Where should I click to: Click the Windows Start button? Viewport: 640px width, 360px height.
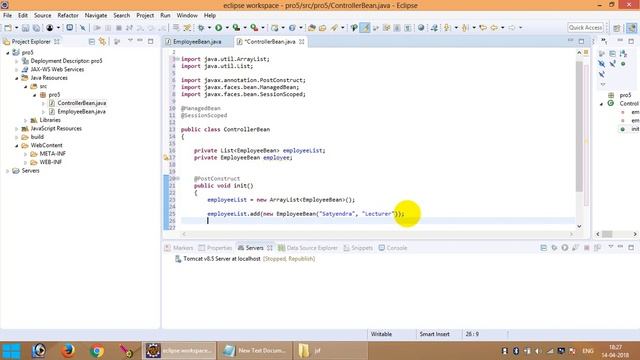[11, 351]
